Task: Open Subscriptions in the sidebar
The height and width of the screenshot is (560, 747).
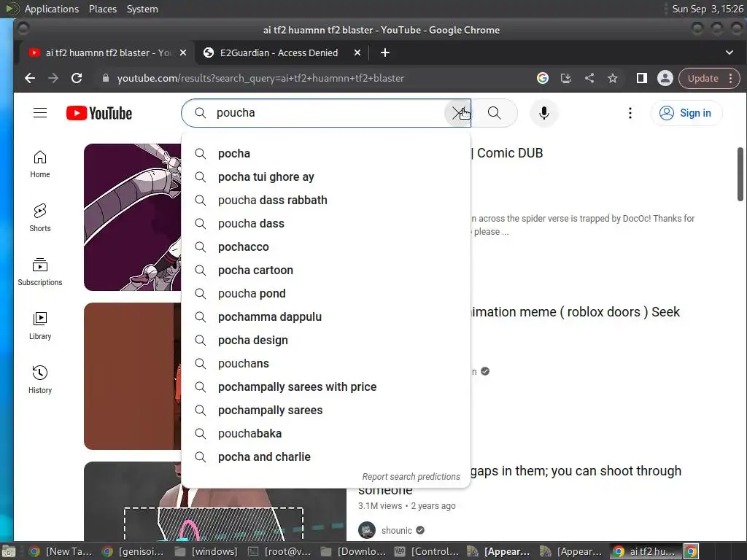Action: pos(40,272)
